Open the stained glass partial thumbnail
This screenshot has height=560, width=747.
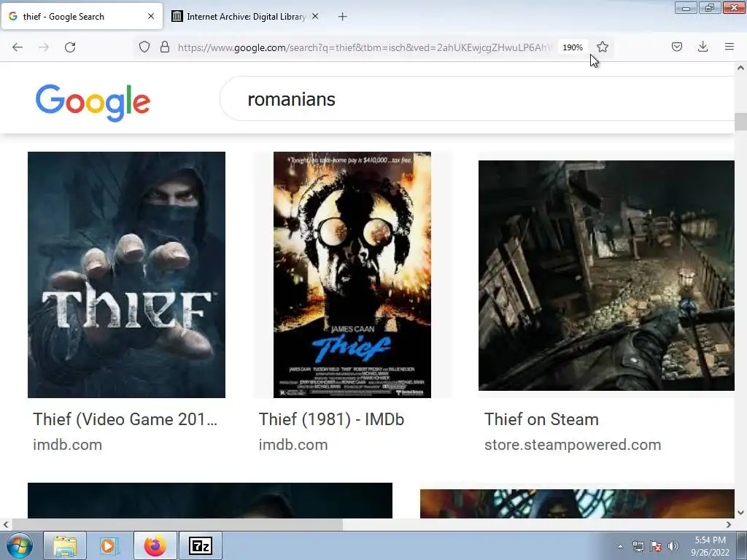pyautogui.click(x=578, y=504)
